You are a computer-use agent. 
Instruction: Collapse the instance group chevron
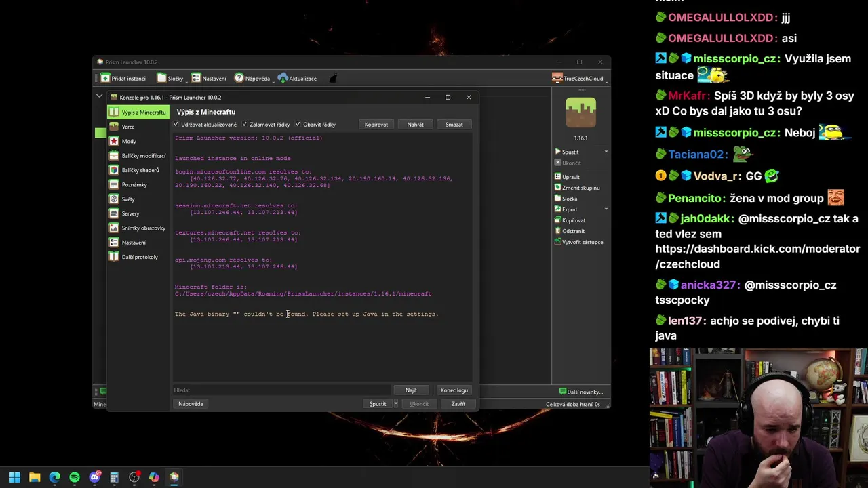click(99, 97)
